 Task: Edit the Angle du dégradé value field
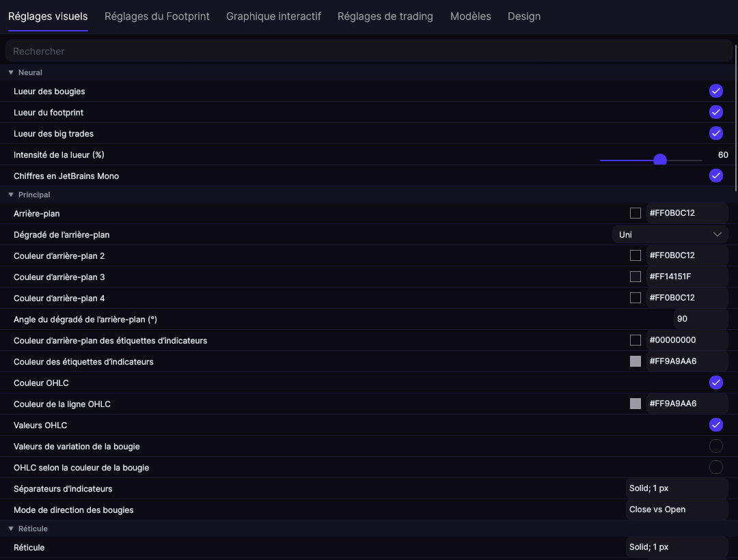(701, 319)
